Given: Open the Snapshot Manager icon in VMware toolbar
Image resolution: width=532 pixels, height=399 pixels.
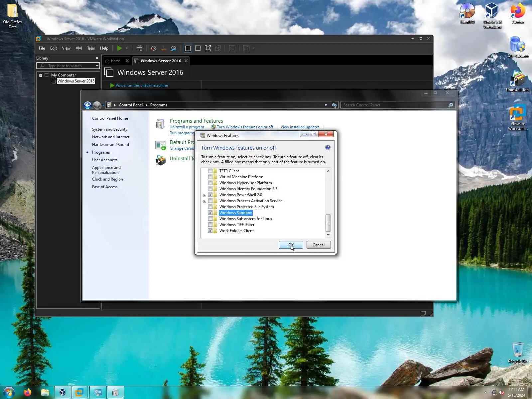Looking at the screenshot, I should (x=174, y=48).
